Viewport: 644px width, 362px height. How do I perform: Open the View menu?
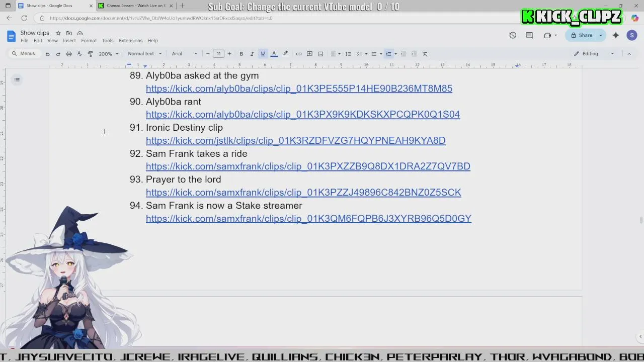(x=52, y=41)
